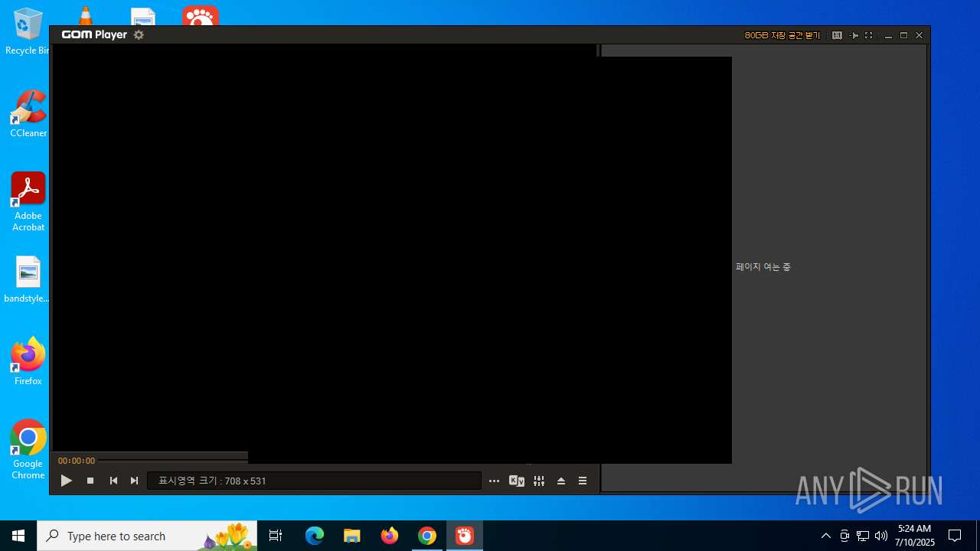
Task: Open Recycle Bin desktop icon
Action: pyautogui.click(x=28, y=31)
